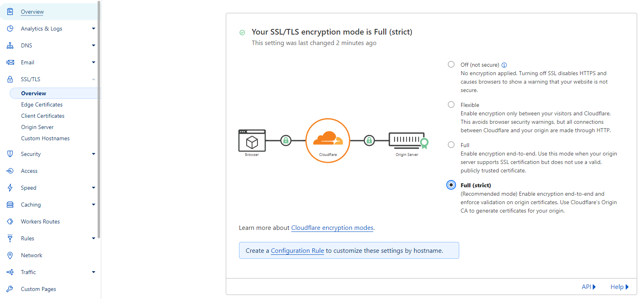Go to Origin Server page
Image resolution: width=644 pixels, height=299 pixels.
click(37, 127)
